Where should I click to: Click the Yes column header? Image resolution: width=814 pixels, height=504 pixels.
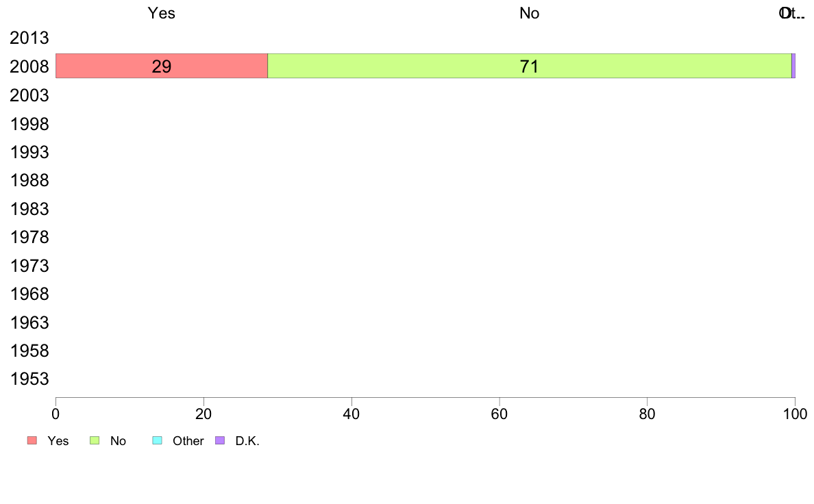(162, 13)
